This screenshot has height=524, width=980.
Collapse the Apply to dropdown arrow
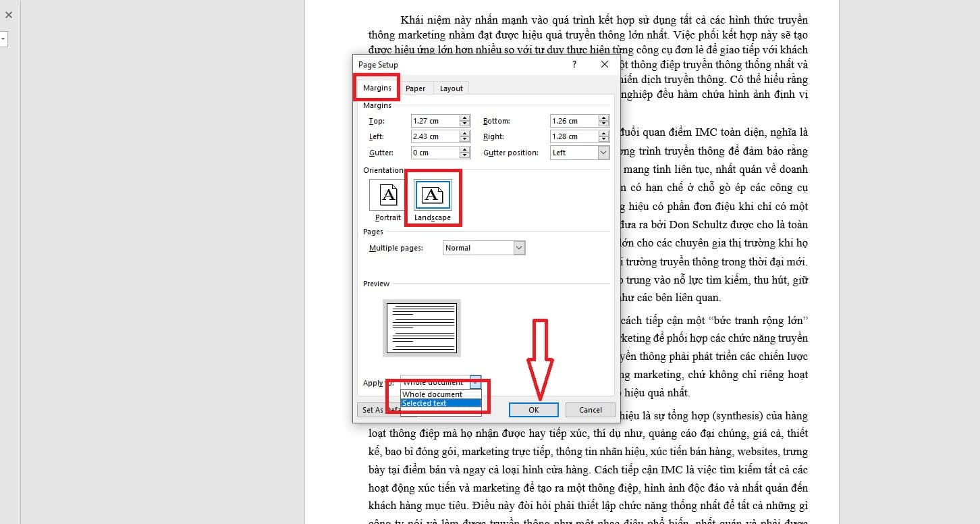click(475, 382)
